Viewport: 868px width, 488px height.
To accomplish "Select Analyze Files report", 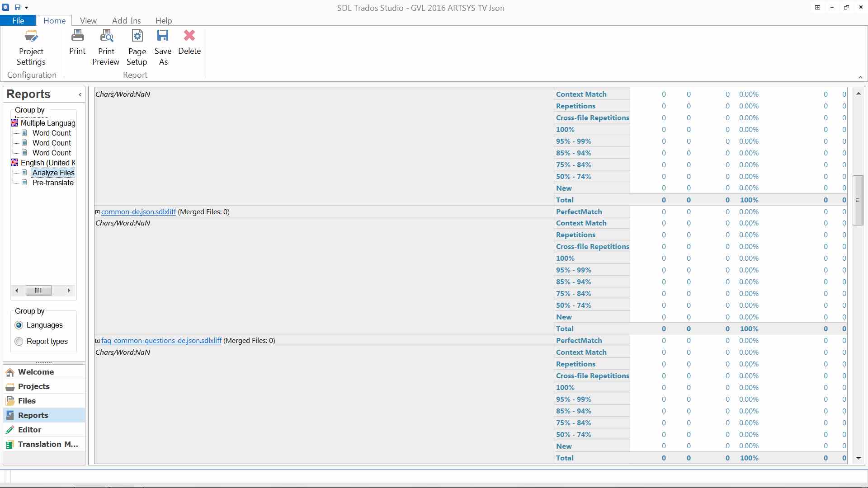I will (53, 173).
